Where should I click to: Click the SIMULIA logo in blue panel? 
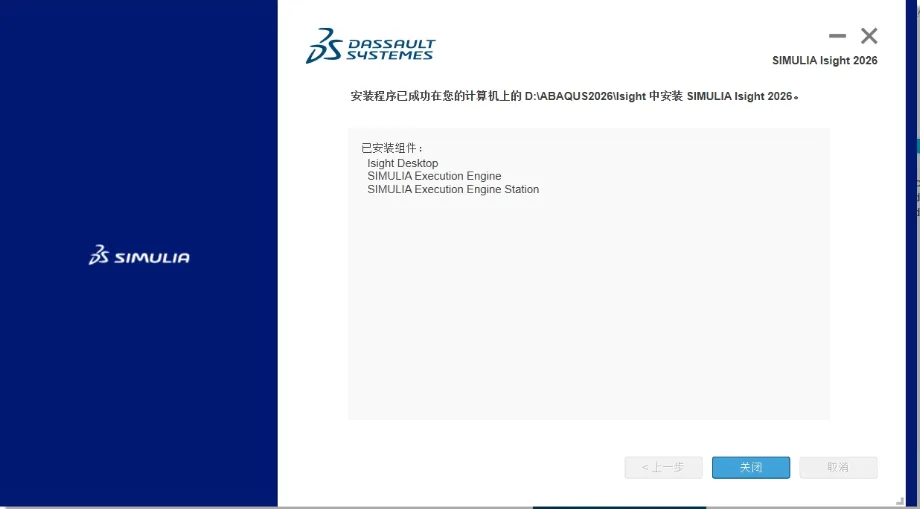tap(139, 255)
